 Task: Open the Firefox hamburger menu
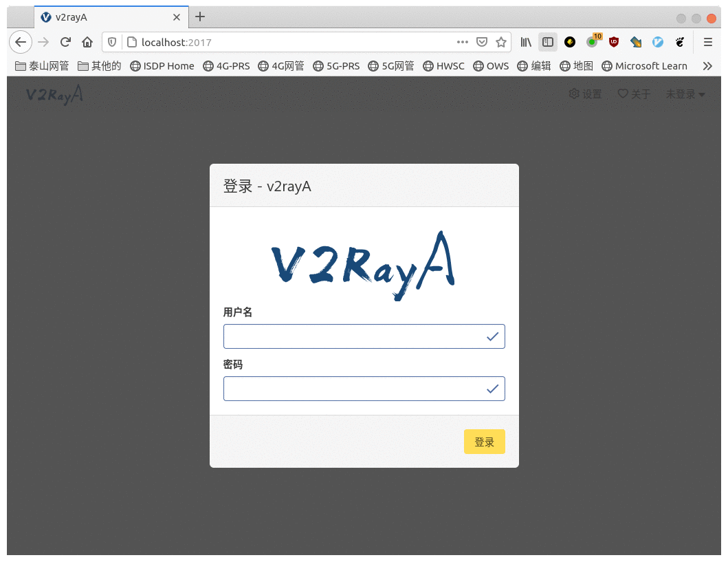708,42
